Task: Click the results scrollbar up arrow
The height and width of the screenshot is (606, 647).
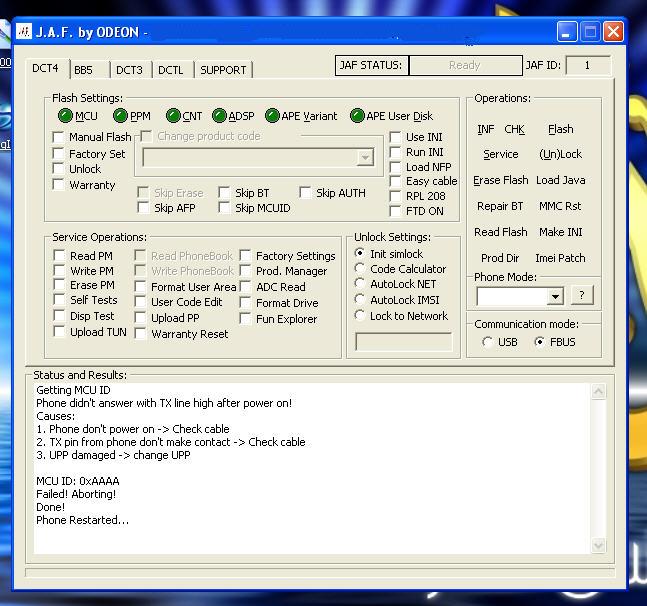Action: click(x=598, y=391)
